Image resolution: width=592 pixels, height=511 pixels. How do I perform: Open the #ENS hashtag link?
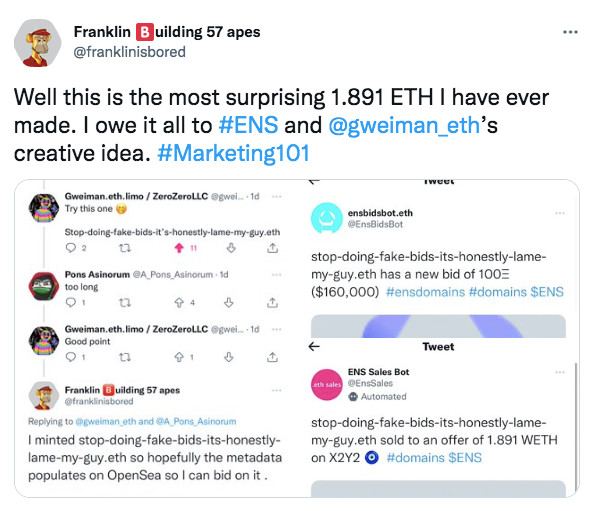[248, 125]
